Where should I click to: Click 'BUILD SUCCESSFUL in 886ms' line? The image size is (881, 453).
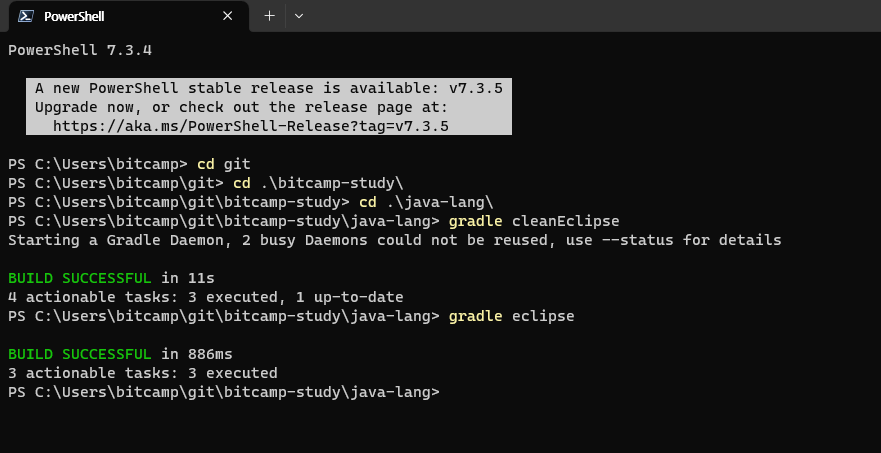pyautogui.click(x=120, y=354)
